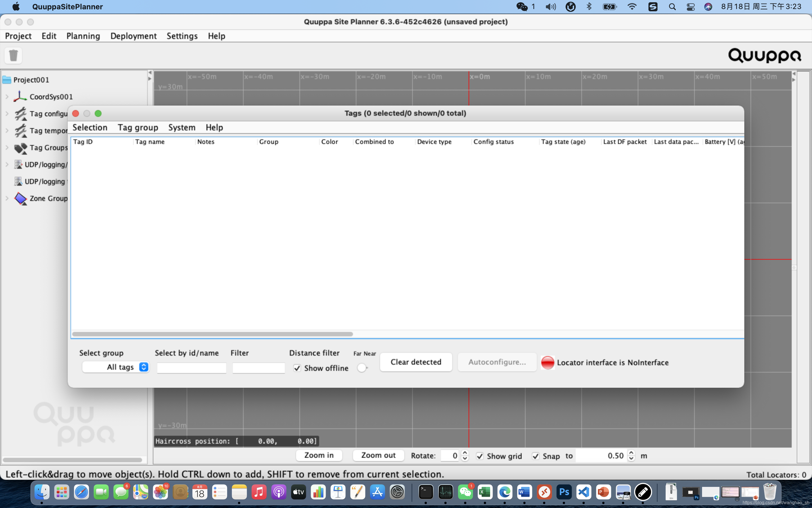Open Control Center in the menu bar
812x508 pixels.
point(690,7)
